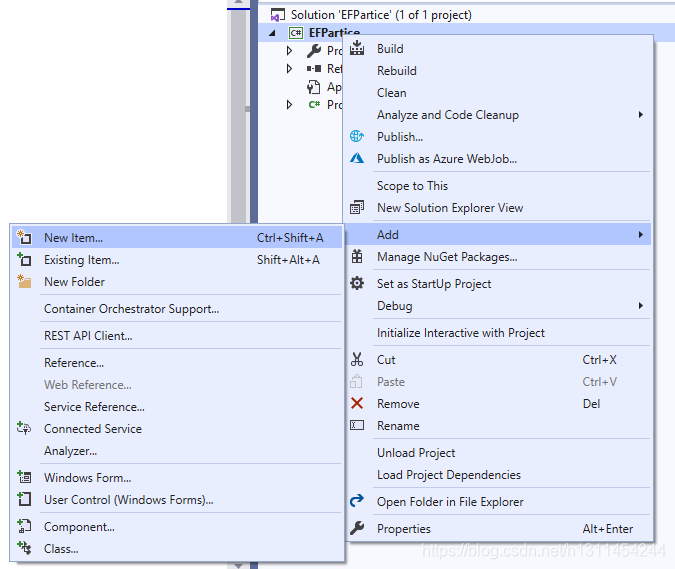675x569 pixels.
Task: Select Load Project Dependencies
Action: 499,474
